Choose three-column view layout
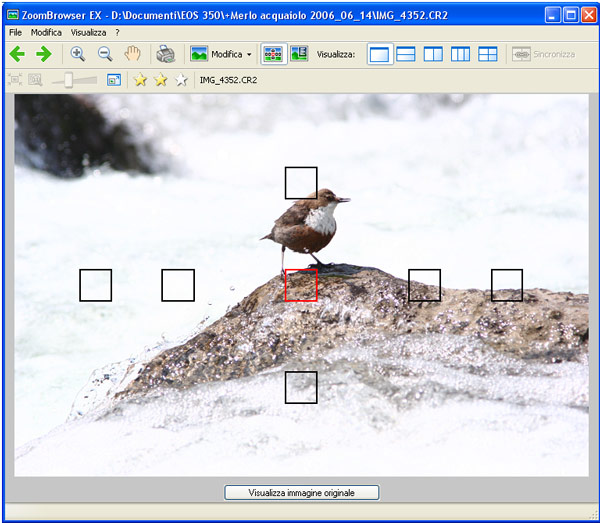The width and height of the screenshot is (600, 523). point(460,54)
